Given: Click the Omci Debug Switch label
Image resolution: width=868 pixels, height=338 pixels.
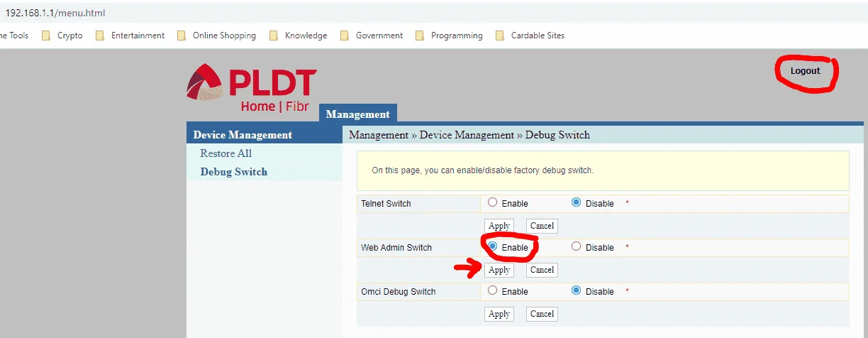Looking at the screenshot, I should click(x=399, y=292).
